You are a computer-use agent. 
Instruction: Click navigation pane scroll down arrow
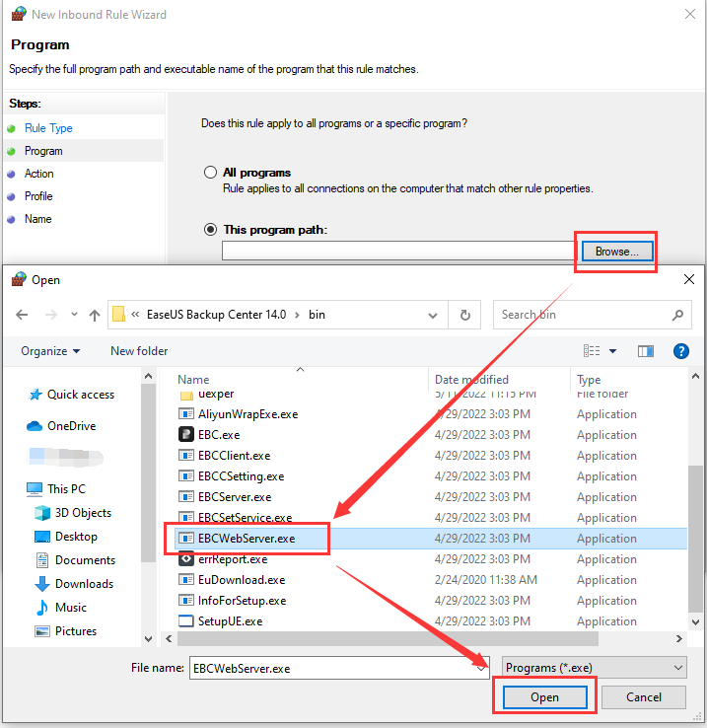pos(148,639)
